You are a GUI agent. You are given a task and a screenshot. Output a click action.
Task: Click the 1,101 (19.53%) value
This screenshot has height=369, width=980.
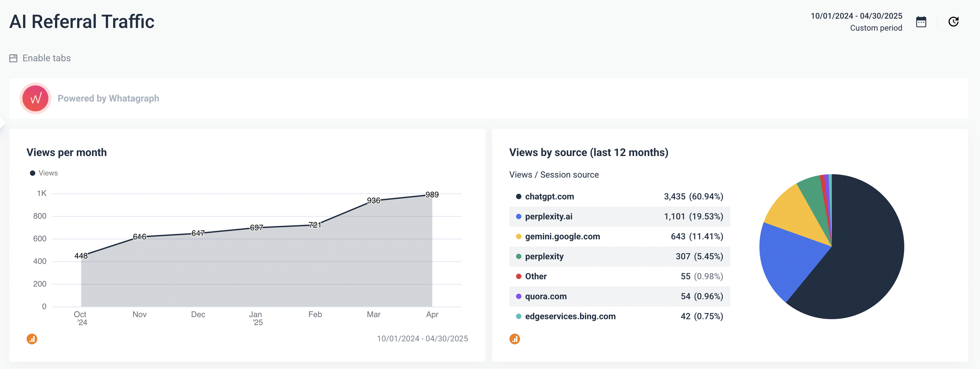point(694,217)
